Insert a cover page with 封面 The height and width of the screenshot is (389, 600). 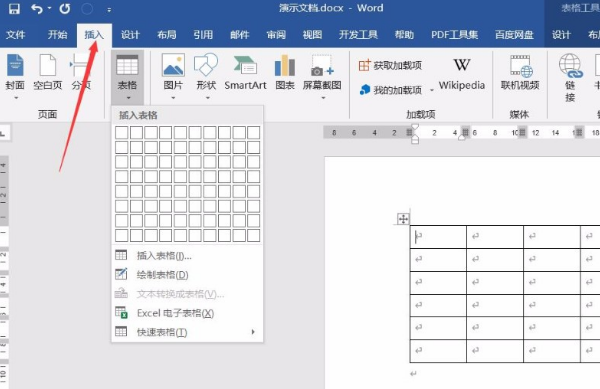click(15, 72)
